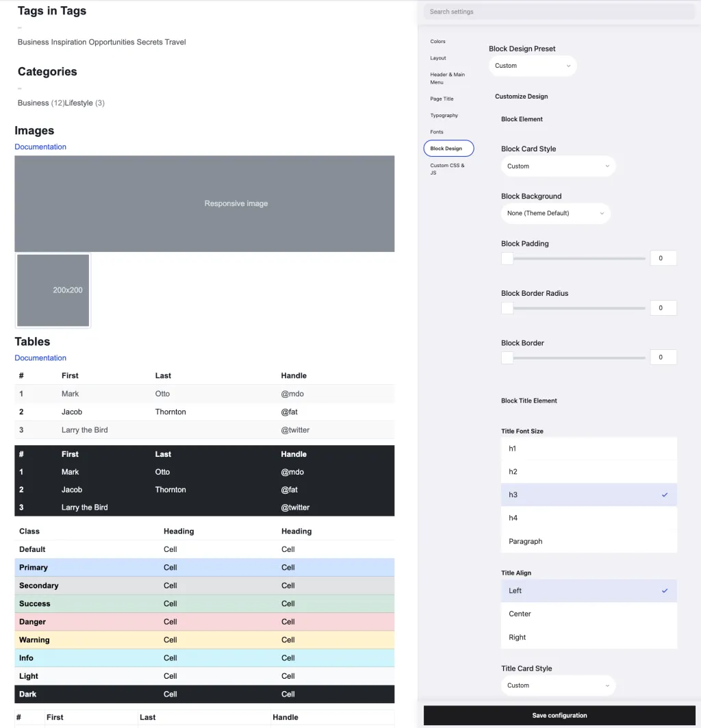This screenshot has width=701, height=728.
Task: Click the Block Padding slider handle
Action: click(507, 258)
